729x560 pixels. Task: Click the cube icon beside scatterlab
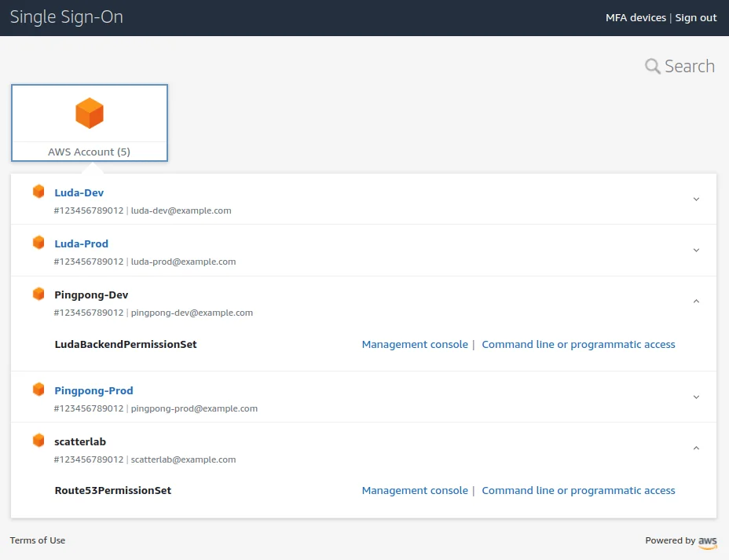38,441
